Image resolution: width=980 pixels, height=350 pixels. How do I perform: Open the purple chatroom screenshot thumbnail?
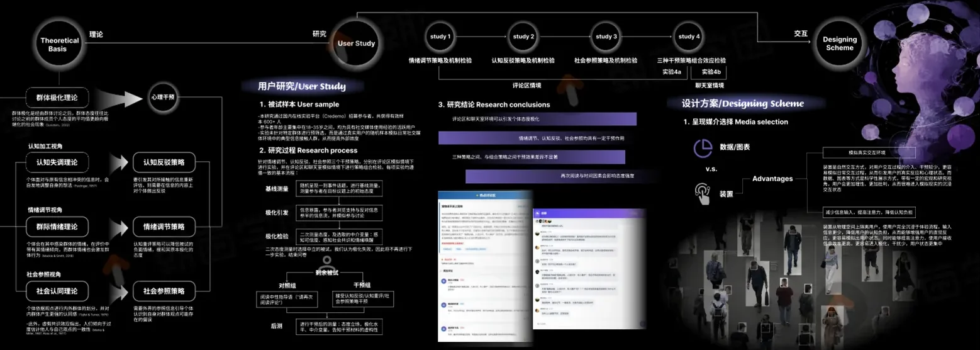[x=589, y=269]
